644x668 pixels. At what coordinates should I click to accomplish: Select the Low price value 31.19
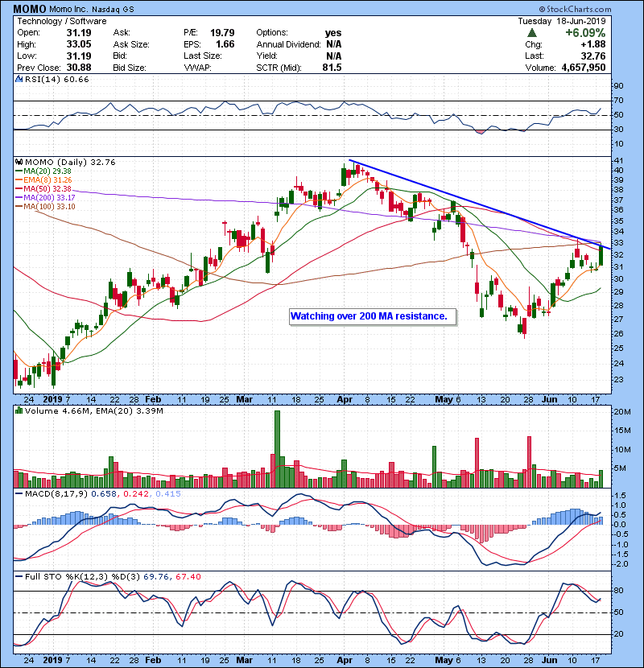pos(79,56)
